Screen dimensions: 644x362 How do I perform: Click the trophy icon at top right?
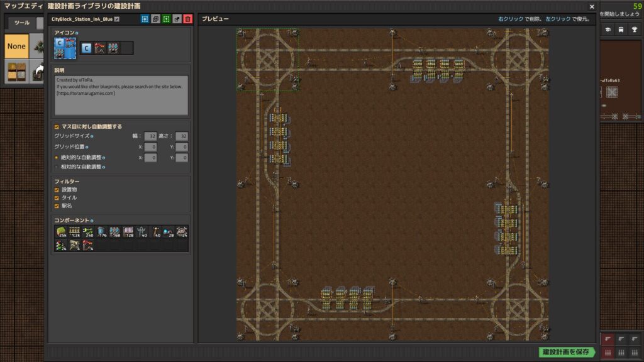(635, 30)
